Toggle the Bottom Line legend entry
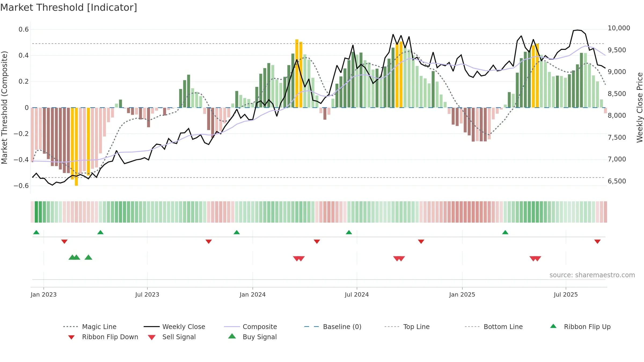 494,327
